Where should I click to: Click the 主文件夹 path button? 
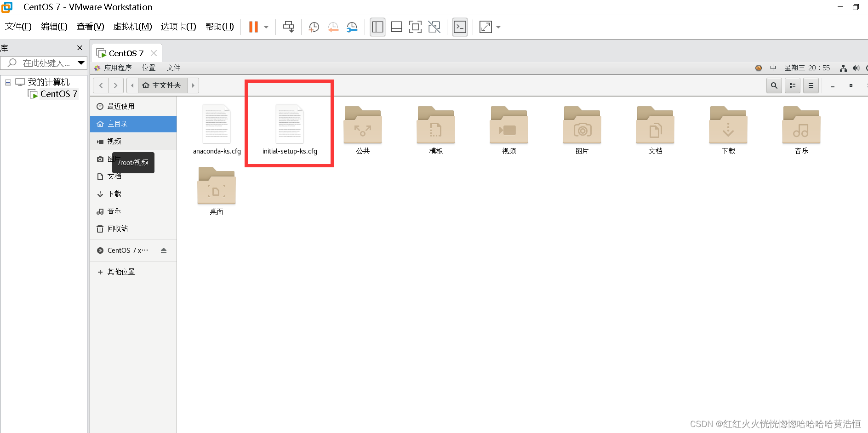pos(163,85)
